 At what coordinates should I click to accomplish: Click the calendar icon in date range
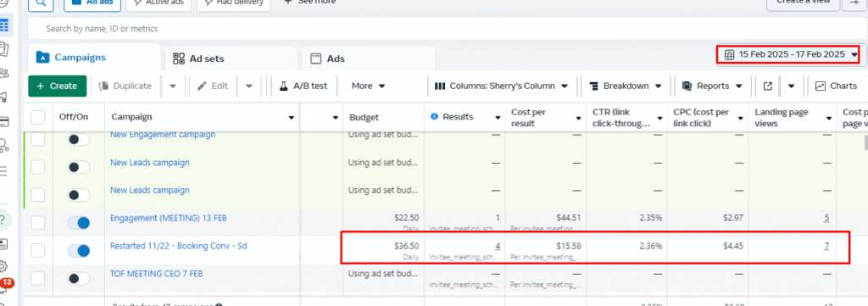pos(730,54)
